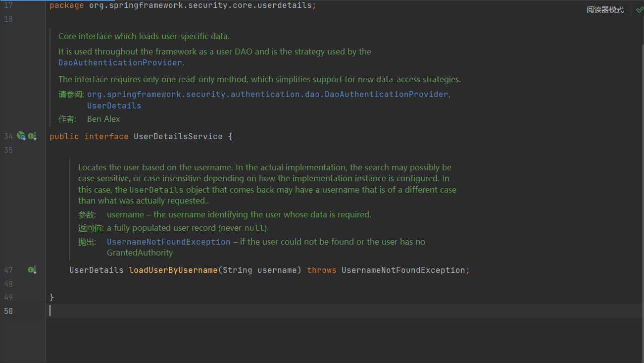Open the DaoAuthenticationProvider link in the class description

pyautogui.click(x=120, y=63)
